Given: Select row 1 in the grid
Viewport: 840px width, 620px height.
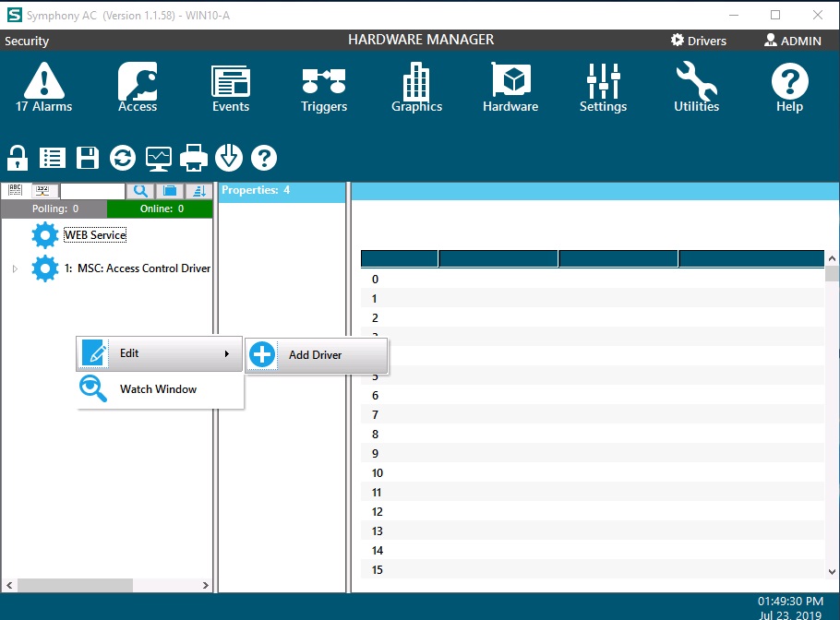Looking at the screenshot, I should coord(593,298).
